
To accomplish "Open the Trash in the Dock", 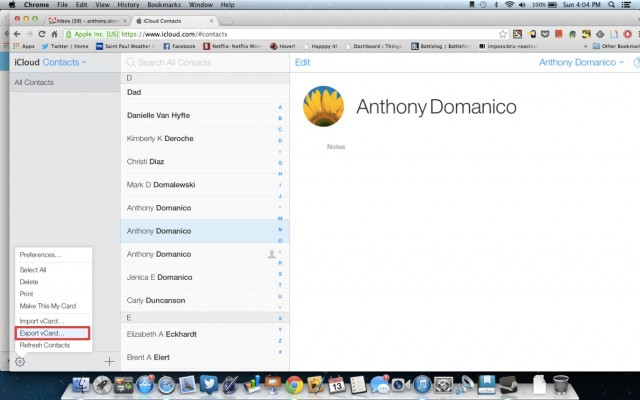I will [561, 384].
